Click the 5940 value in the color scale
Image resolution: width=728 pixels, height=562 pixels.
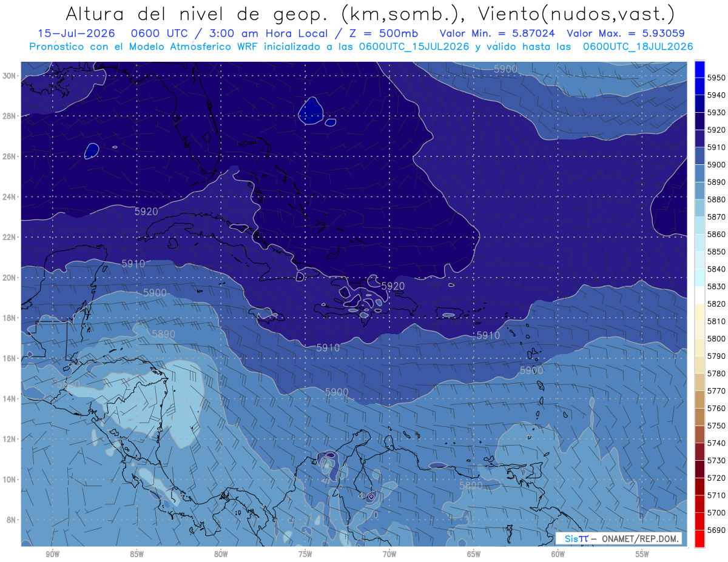[x=716, y=95]
